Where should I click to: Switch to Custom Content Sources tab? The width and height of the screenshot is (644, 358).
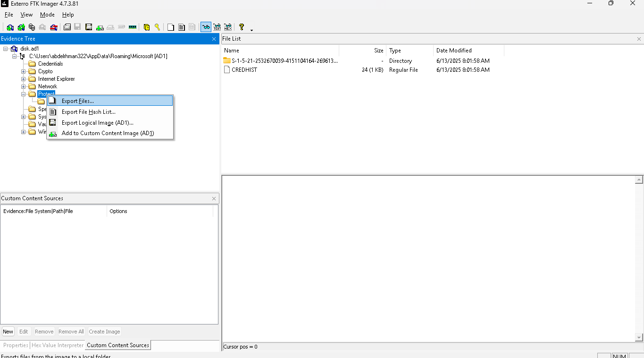coord(118,345)
